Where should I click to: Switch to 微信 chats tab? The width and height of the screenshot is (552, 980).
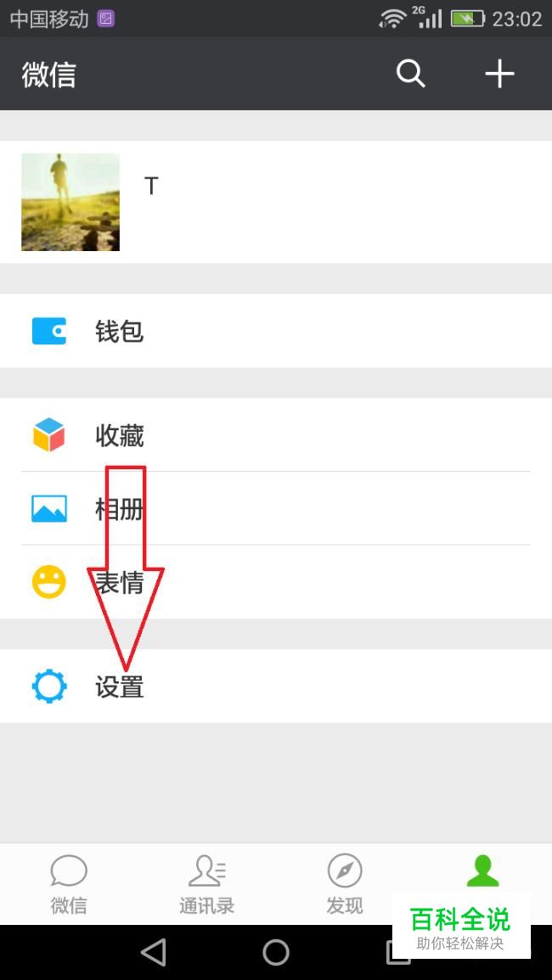pyautogui.click(x=69, y=884)
